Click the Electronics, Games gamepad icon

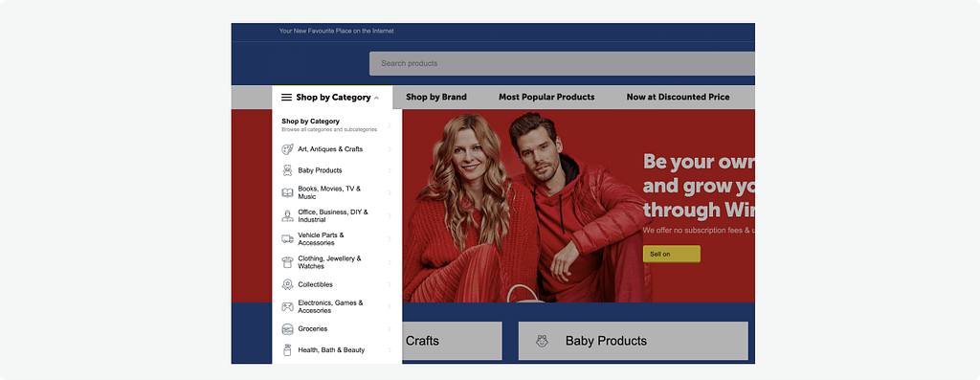(287, 307)
